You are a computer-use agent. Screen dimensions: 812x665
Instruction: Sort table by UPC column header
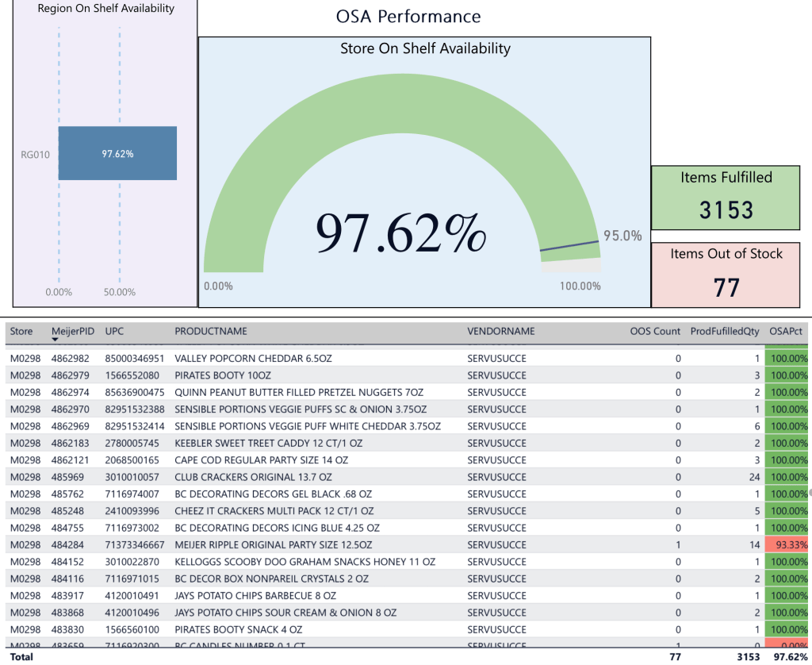coord(114,331)
